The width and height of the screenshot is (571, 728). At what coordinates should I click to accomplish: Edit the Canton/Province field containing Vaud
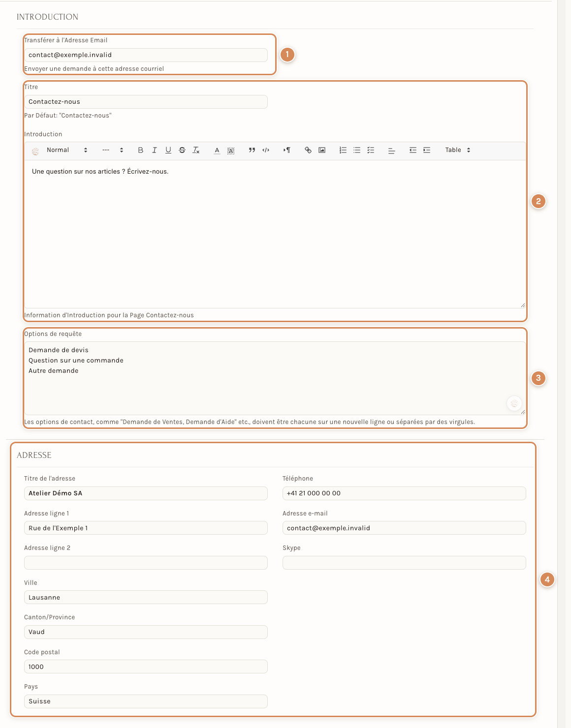pyautogui.click(x=146, y=632)
